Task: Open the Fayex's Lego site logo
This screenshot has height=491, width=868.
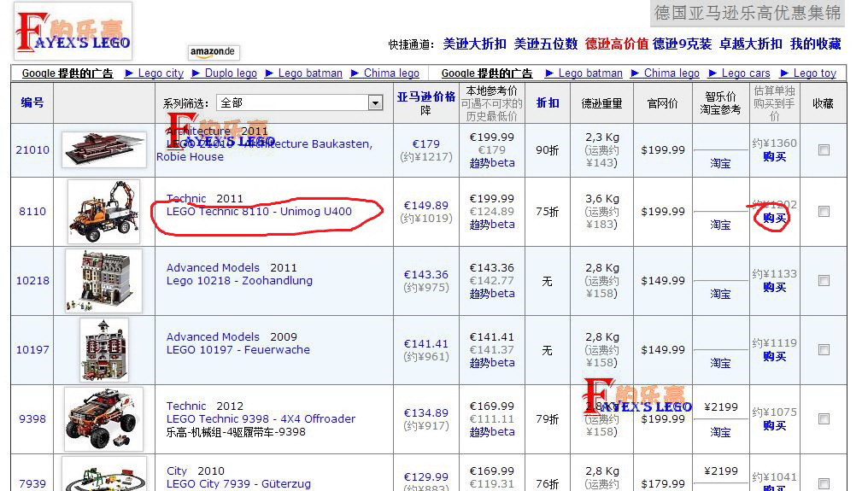Action: coord(73,31)
